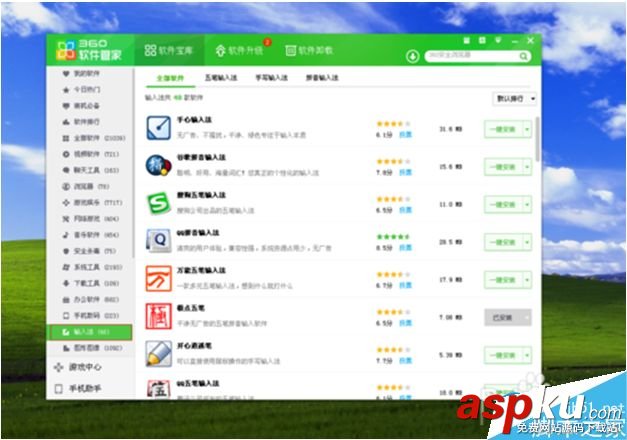Image resolution: width=627 pixels, height=440 pixels.
Task: Click 已安装 button for 极点五笔
Action: (503, 318)
